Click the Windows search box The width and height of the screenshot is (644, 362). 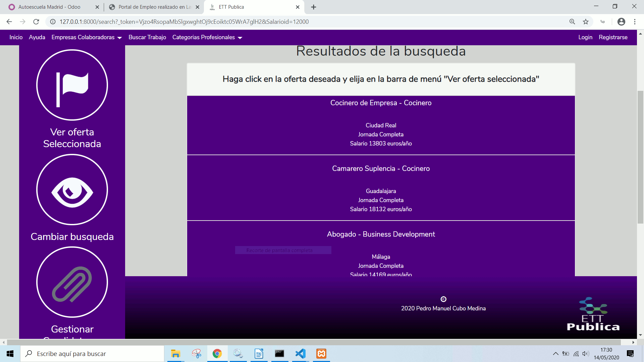point(92,354)
